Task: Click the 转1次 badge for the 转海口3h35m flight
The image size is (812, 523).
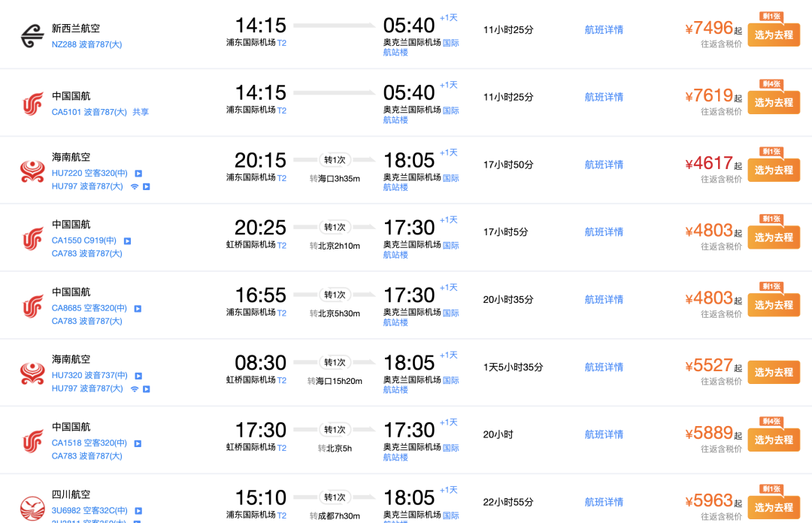Action: point(335,160)
